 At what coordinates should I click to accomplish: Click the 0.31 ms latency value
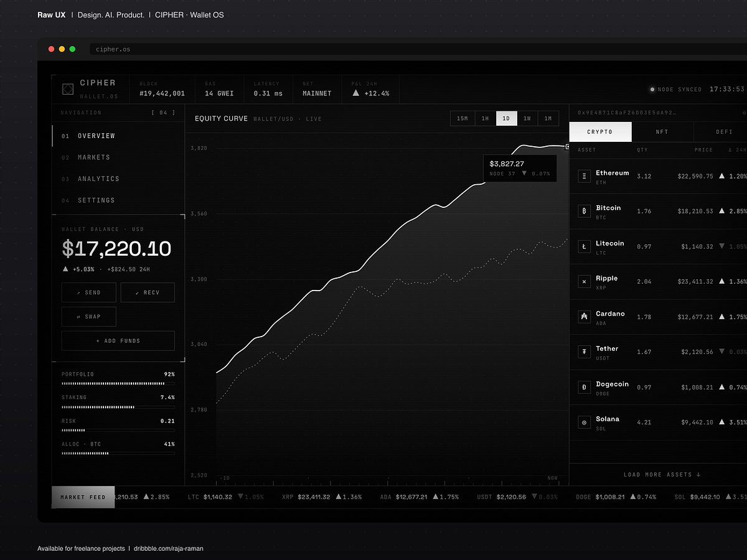tap(268, 93)
